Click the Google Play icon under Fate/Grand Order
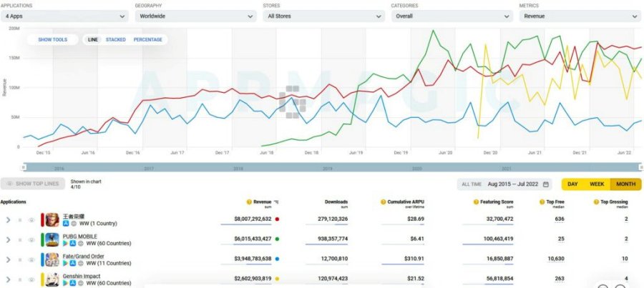 pos(66,263)
